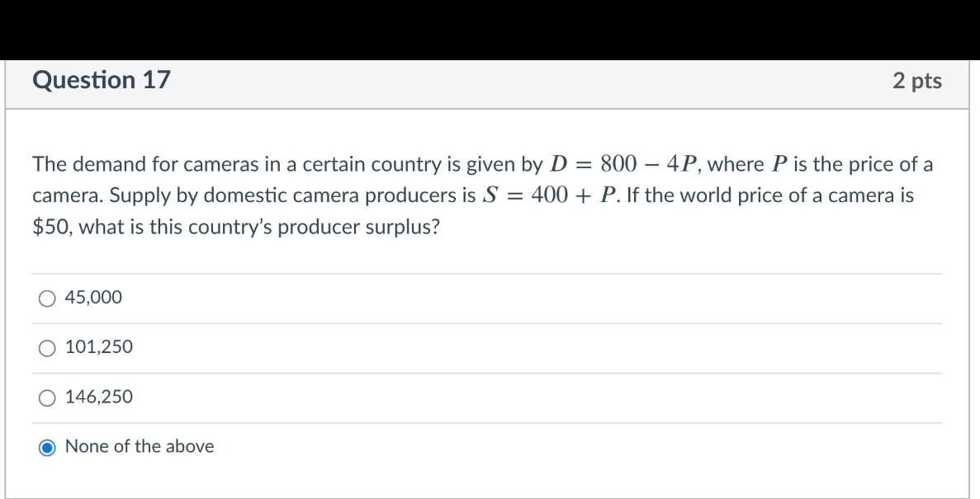Click the 'Question 17' heading

pyautogui.click(x=101, y=80)
